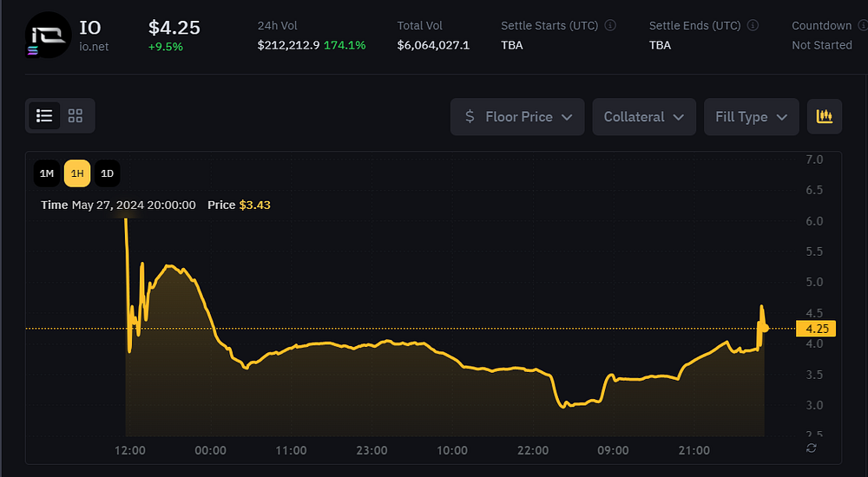Click the $4.25 current price
This screenshot has width=868, height=477.
tap(174, 28)
